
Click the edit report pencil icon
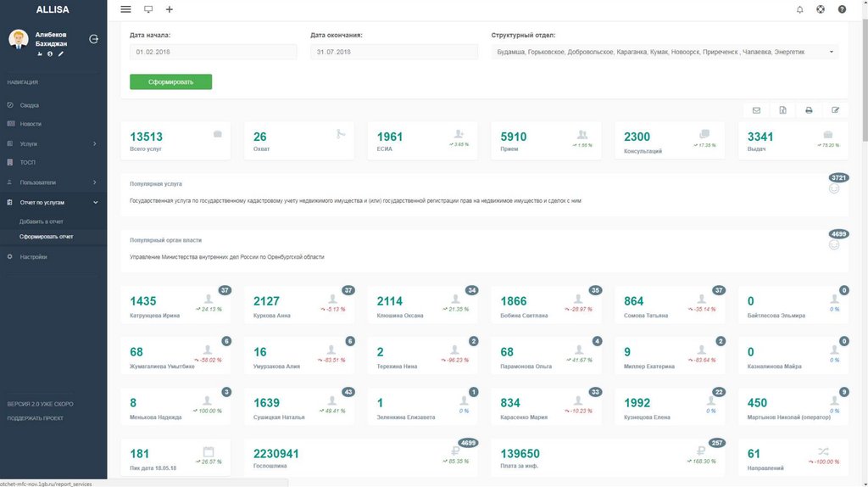point(835,110)
